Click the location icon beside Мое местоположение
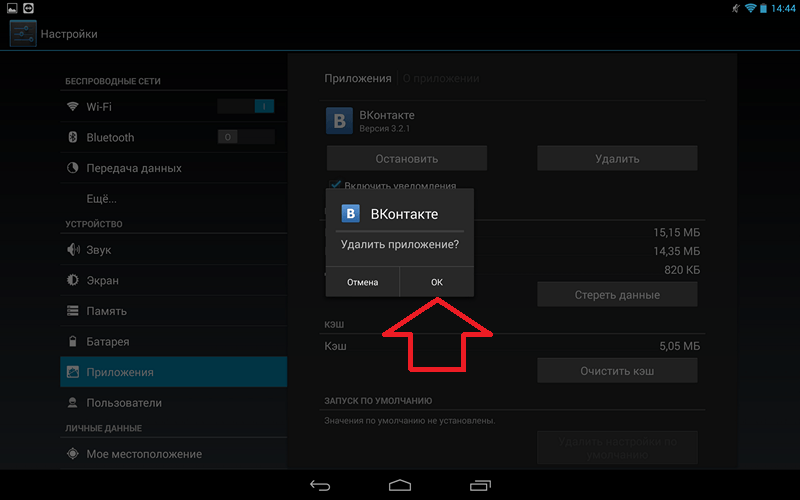The image size is (800, 500). click(73, 454)
